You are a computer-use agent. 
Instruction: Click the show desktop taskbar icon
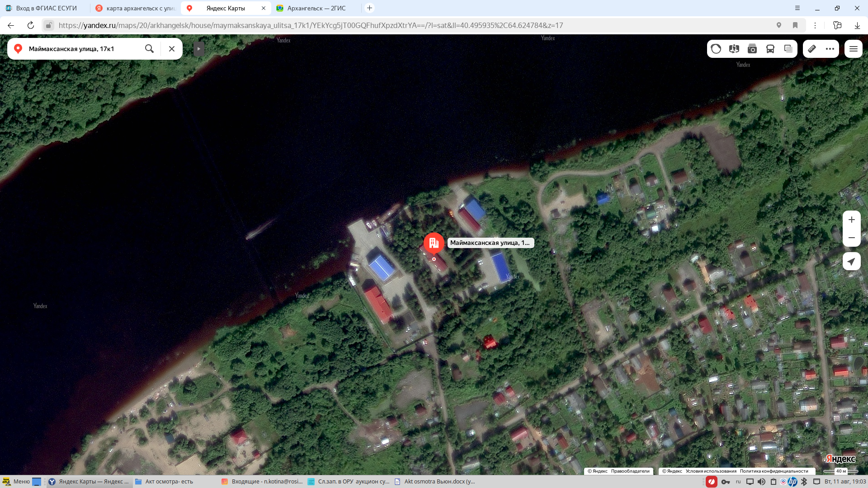click(37, 482)
